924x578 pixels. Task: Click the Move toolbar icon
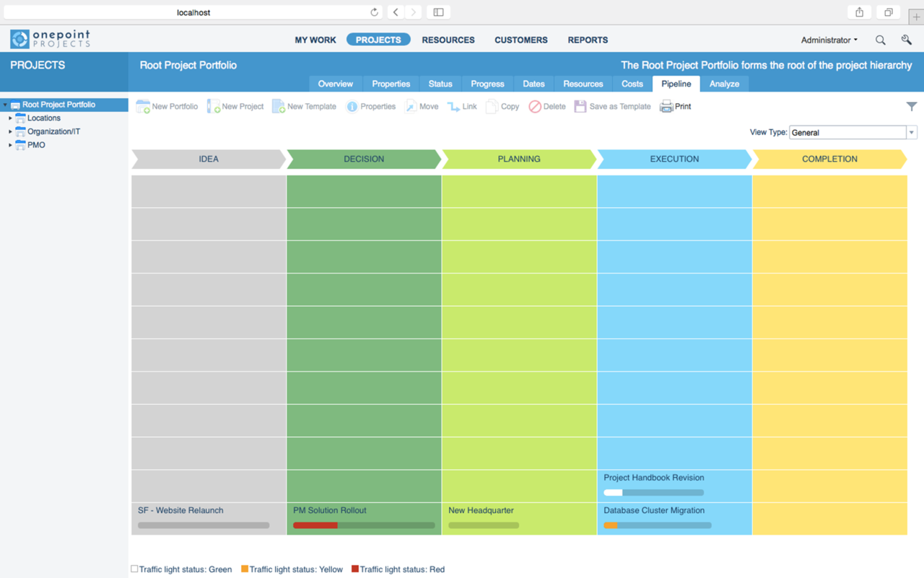coord(410,106)
